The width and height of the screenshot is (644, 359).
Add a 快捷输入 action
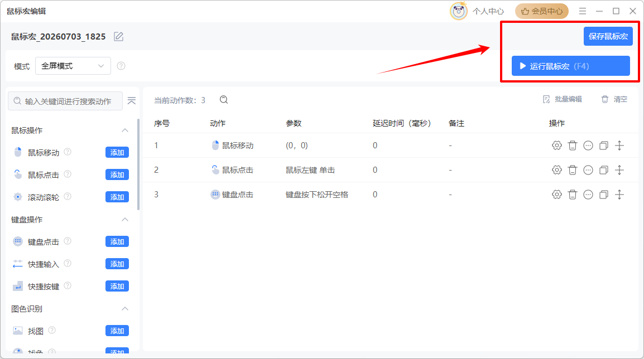coord(117,264)
